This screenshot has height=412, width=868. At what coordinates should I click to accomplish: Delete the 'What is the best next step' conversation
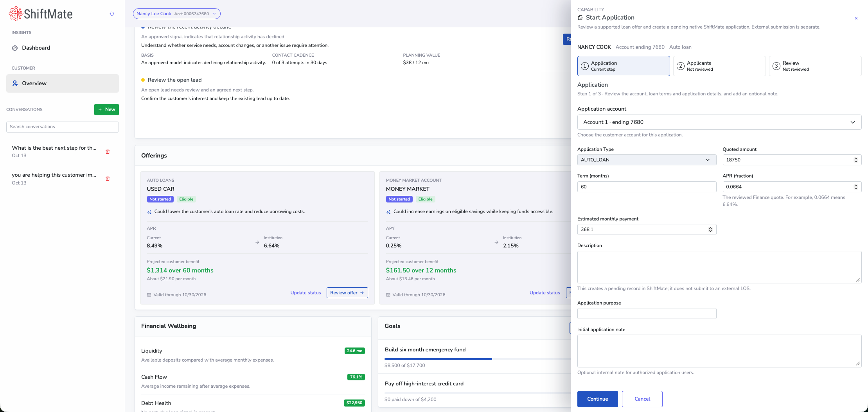point(108,152)
